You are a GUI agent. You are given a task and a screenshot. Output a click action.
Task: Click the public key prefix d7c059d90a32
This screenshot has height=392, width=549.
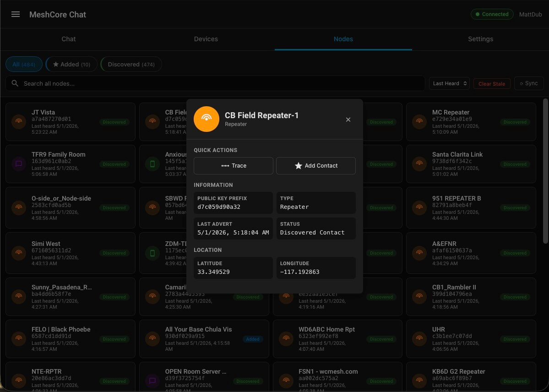coord(219,207)
